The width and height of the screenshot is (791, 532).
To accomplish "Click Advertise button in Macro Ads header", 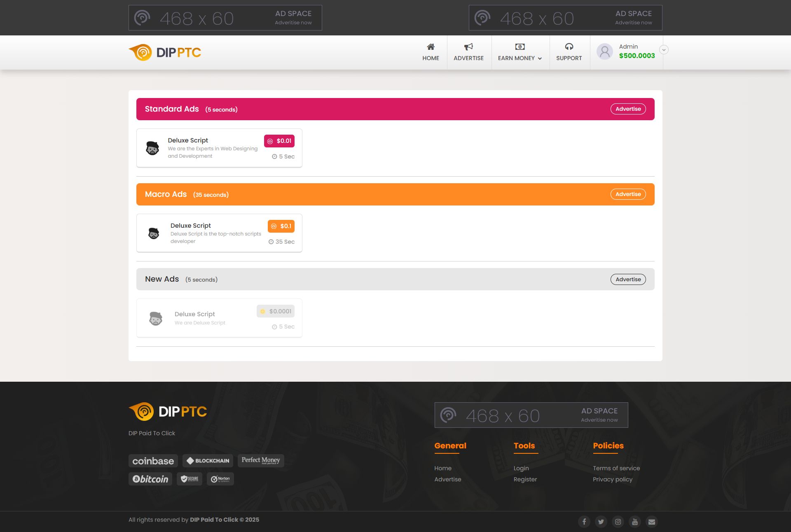I will coord(628,194).
